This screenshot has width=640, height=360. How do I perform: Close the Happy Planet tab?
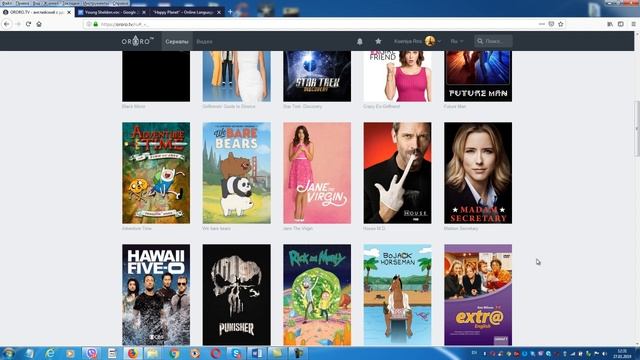(219, 12)
